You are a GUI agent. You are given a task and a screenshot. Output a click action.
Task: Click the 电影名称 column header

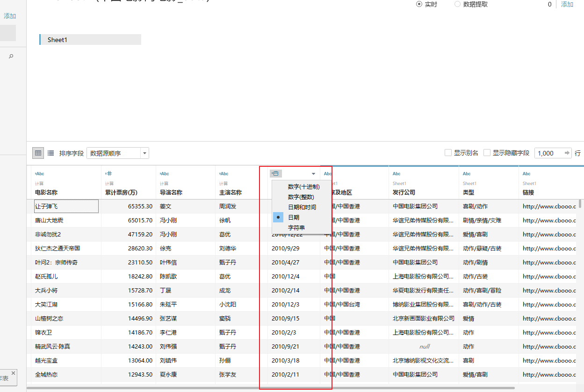[46, 192]
